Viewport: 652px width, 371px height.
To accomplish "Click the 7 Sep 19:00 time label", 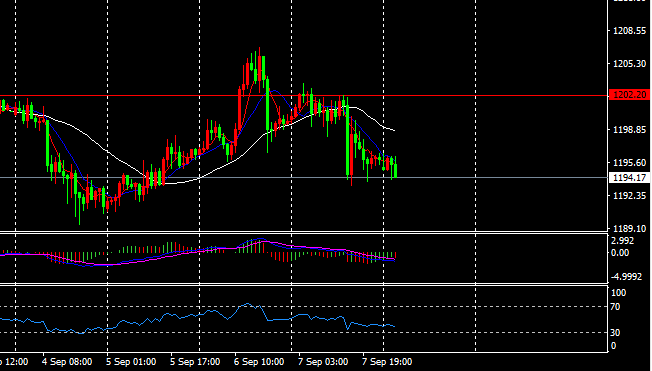I will click(x=387, y=362).
